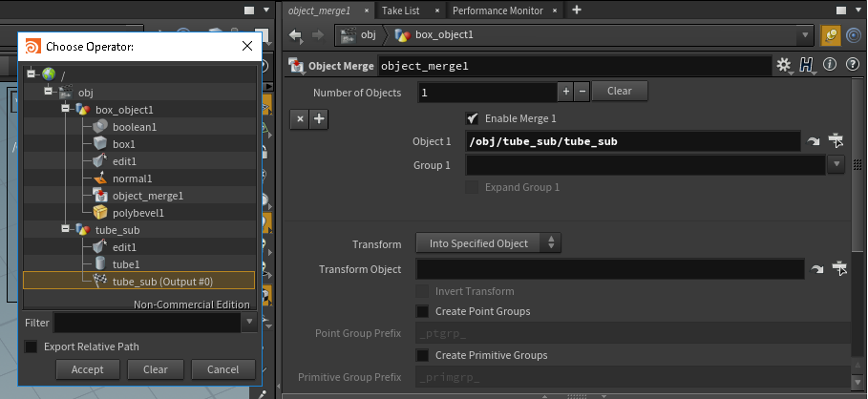Click the Transform Object field
This screenshot has height=399, width=868.
[x=610, y=269]
